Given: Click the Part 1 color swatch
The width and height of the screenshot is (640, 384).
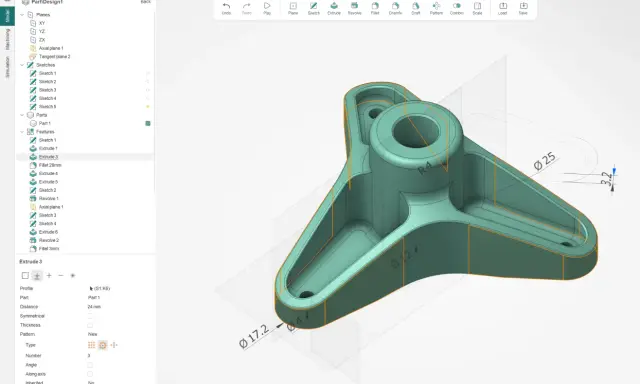Looking at the screenshot, I should pyautogui.click(x=148, y=123).
